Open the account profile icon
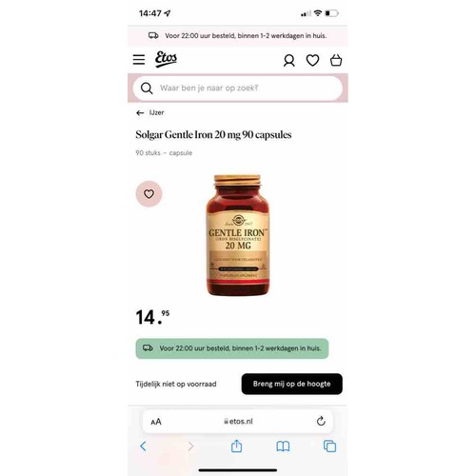476x476 pixels. (x=288, y=60)
